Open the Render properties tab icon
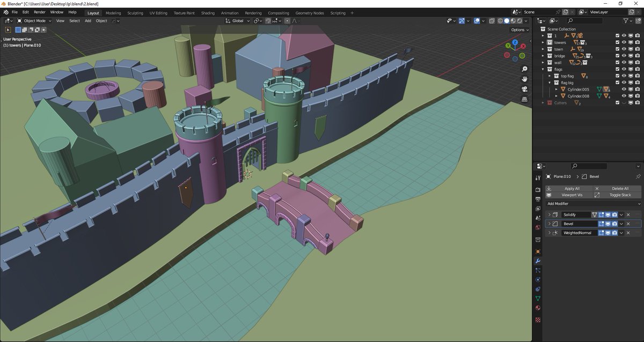Screen dimensions: 644x342 pyautogui.click(x=538, y=190)
